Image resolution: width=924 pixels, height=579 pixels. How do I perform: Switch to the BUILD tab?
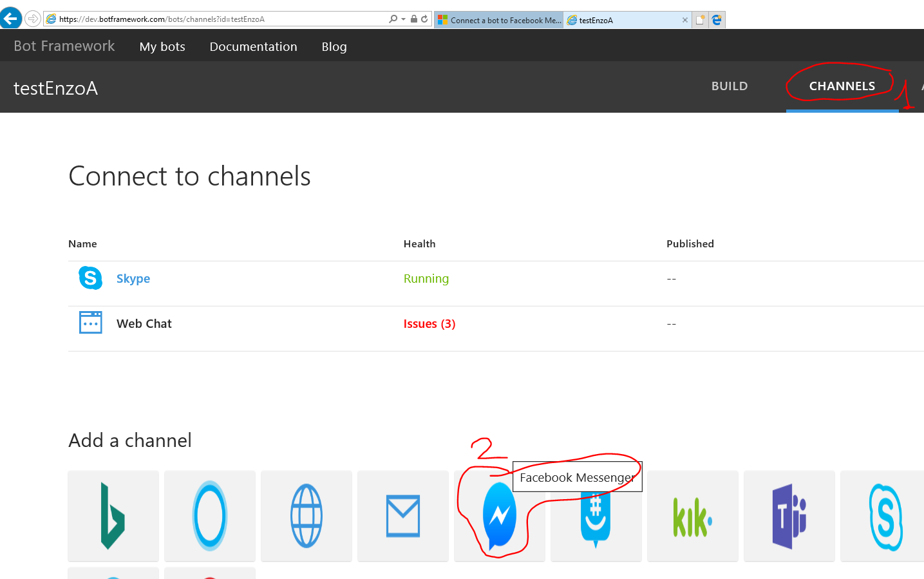[x=729, y=86]
